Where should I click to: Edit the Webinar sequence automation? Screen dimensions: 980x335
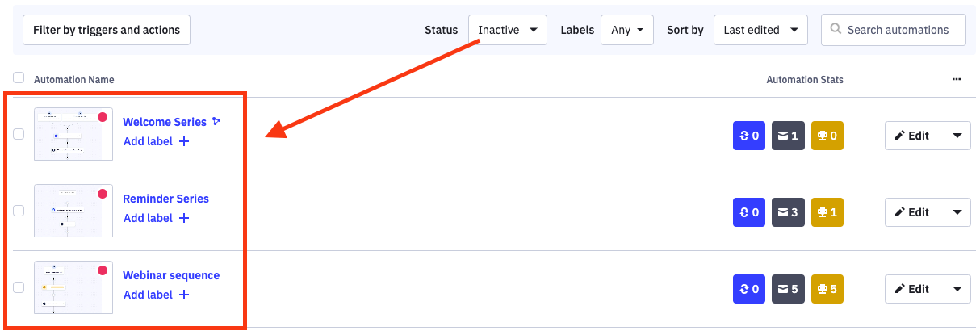pos(911,289)
